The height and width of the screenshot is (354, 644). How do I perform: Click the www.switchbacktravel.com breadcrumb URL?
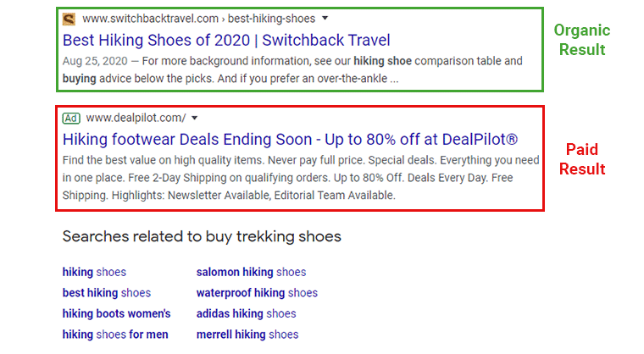coord(198,19)
